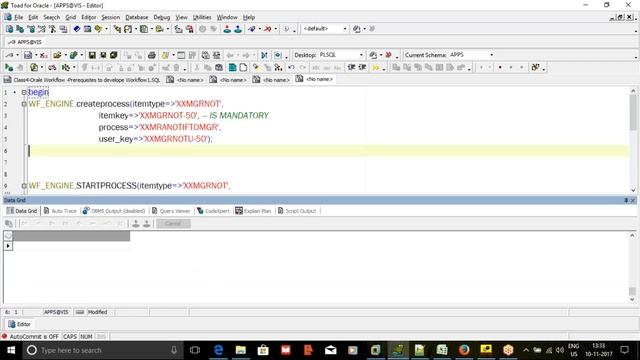Click the open file folder icon
This screenshot has height=360, width=640.
click(57, 55)
